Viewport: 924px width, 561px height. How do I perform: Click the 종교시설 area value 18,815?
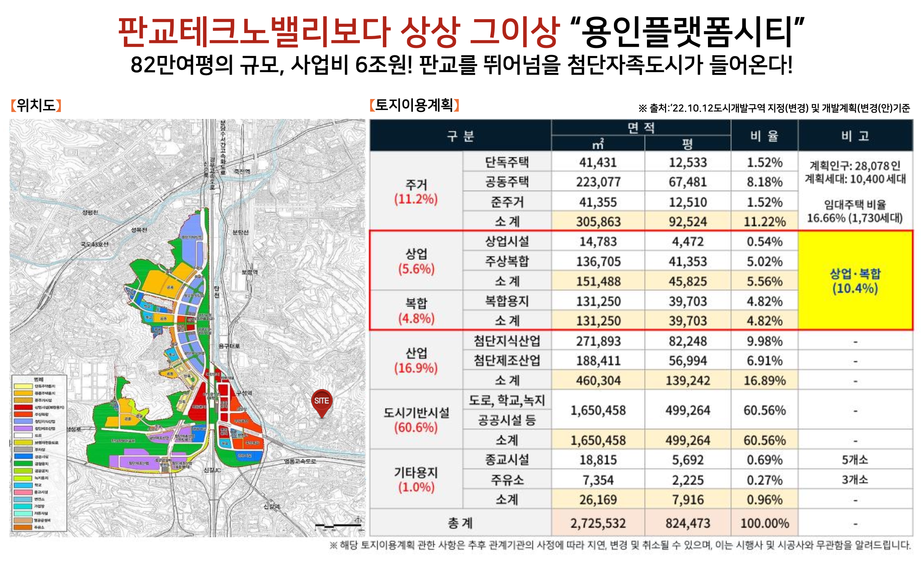point(598,460)
